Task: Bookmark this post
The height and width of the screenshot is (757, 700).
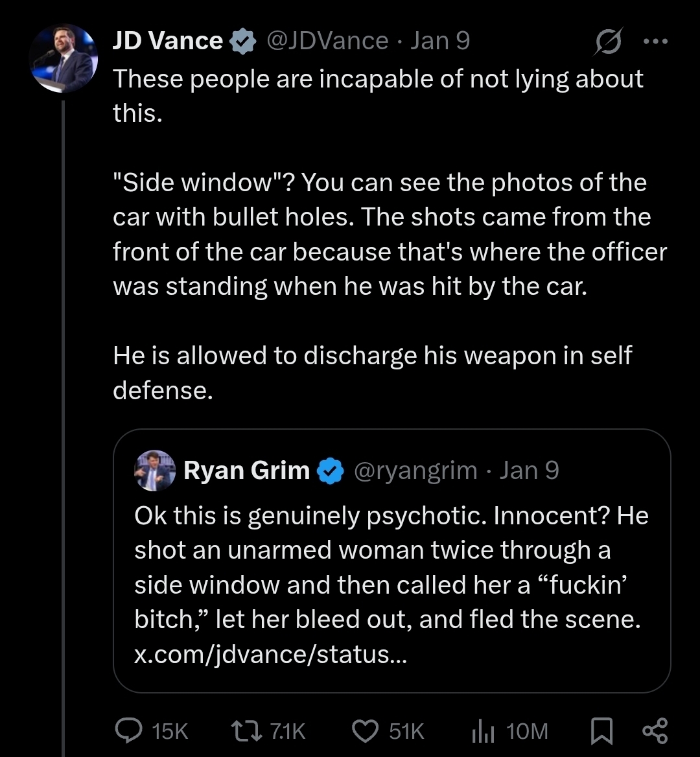Action: [x=601, y=730]
